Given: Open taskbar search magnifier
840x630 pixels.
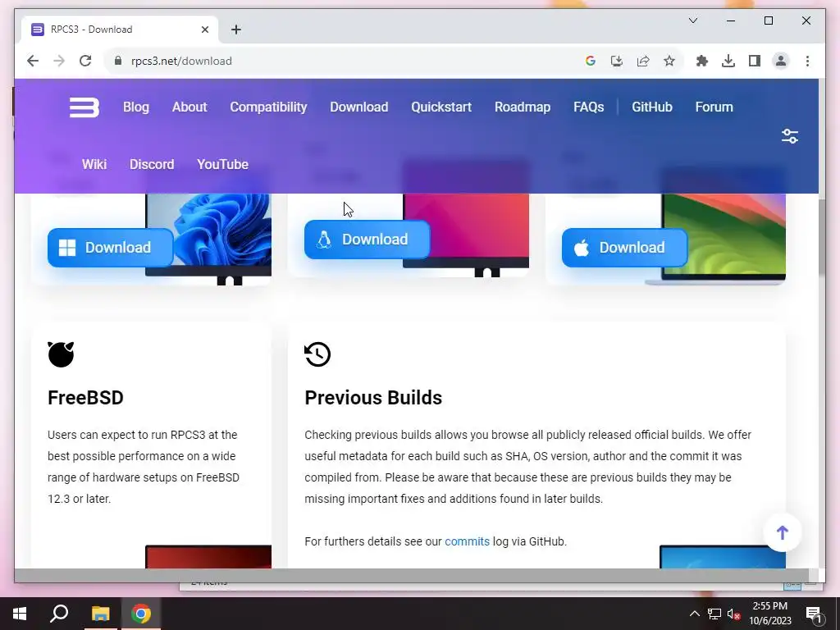Looking at the screenshot, I should pyautogui.click(x=59, y=614).
